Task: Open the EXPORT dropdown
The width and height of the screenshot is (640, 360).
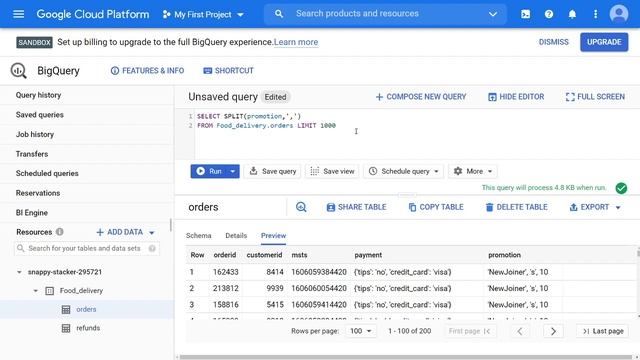Action: (x=595, y=207)
